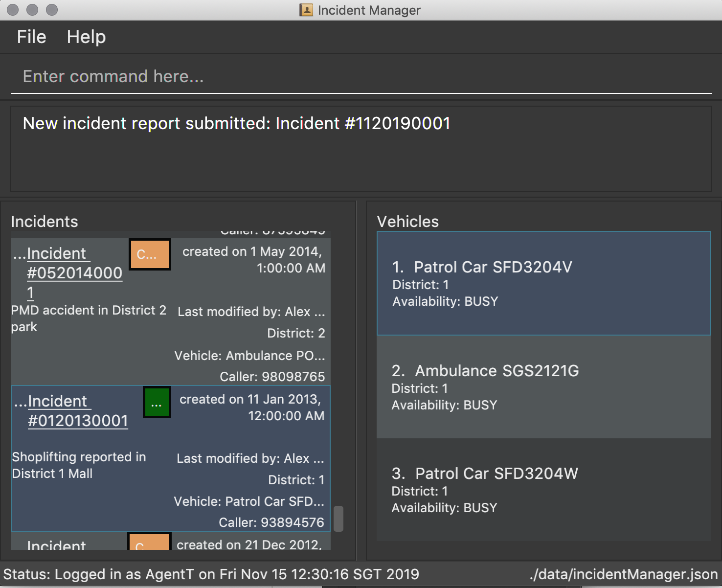Click the command input field
The width and height of the screenshot is (722, 588).
[x=361, y=77]
